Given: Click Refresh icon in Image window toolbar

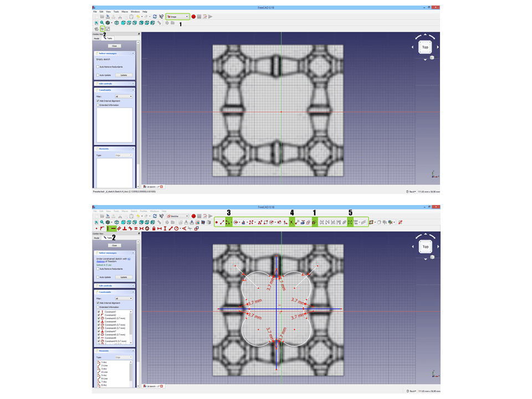Looking at the screenshot, I should coord(155,17).
